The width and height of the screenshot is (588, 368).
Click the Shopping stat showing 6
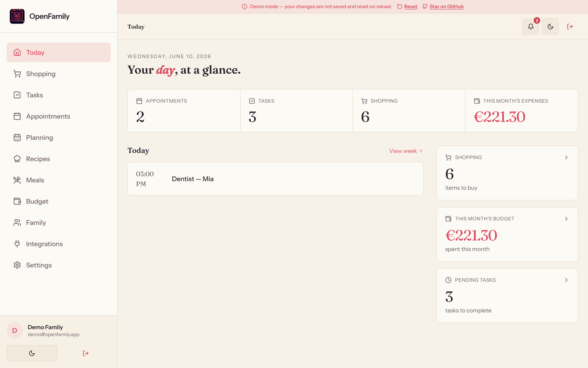[x=409, y=111]
